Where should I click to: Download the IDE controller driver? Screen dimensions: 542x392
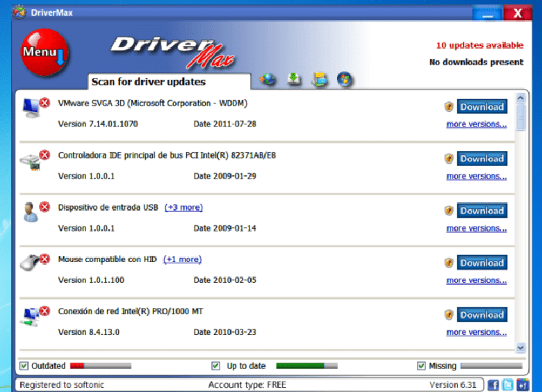click(482, 158)
